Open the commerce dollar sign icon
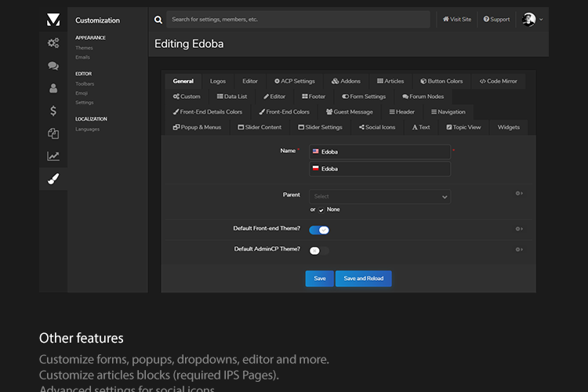Image resolution: width=588 pixels, height=392 pixels. (53, 111)
